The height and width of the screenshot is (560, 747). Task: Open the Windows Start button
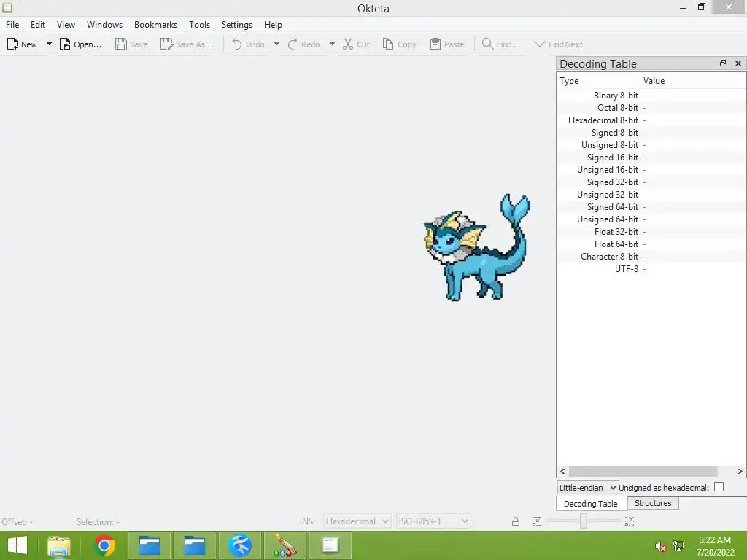click(x=18, y=545)
